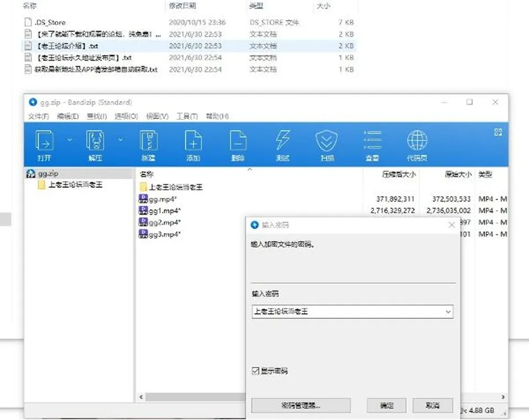Click the folder icon in the archive file list

pyautogui.click(x=143, y=187)
